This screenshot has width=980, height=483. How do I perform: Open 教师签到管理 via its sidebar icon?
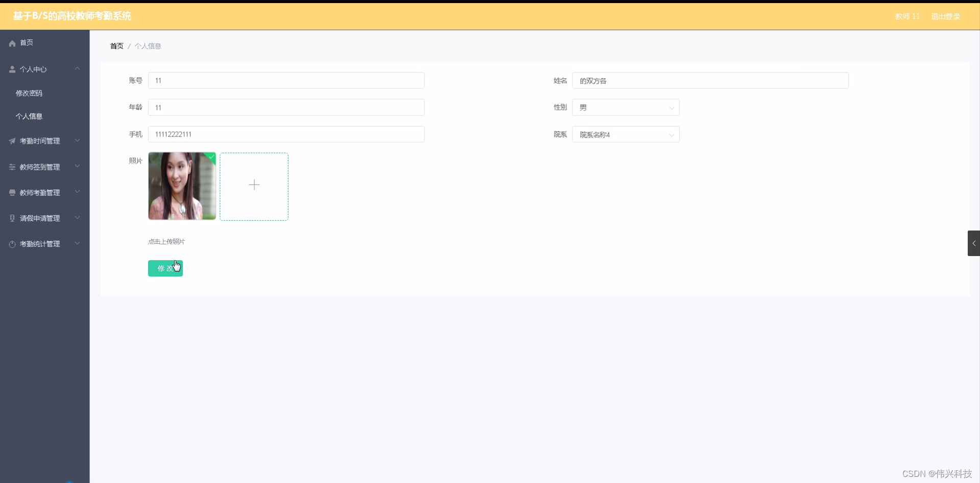point(12,167)
